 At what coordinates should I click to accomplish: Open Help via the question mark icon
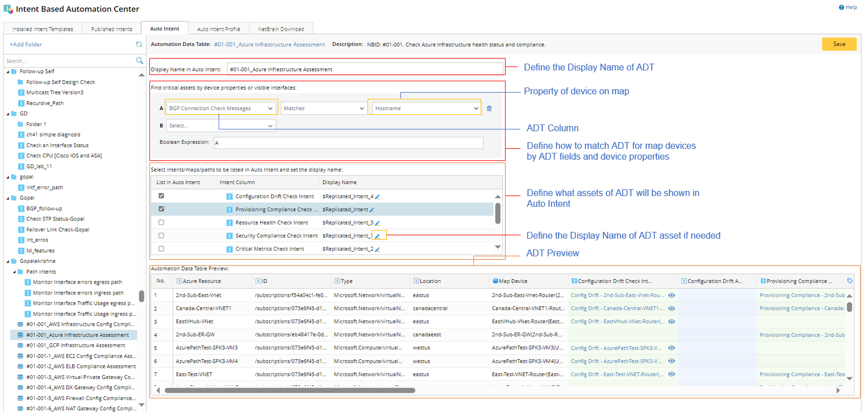point(841,7)
